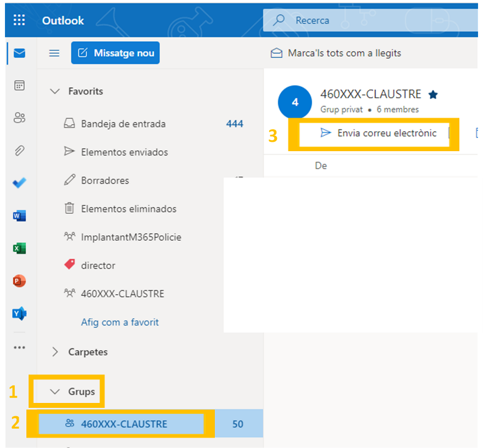This screenshot has height=448, width=483.
Task: Open the Yammer app icon
Action: coord(19,314)
